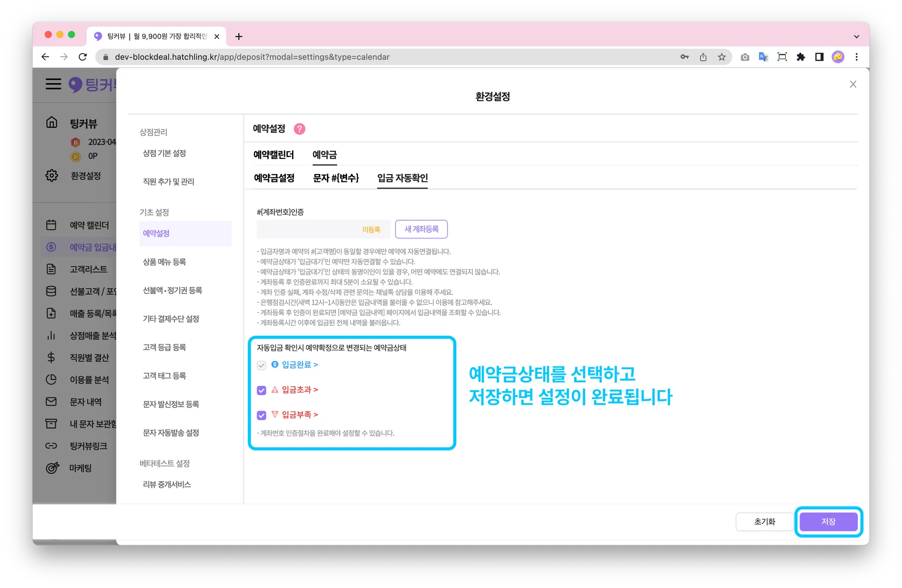902x588 pixels.
Task: Click the 이용률 분석 pie chart icon
Action: coord(51,379)
